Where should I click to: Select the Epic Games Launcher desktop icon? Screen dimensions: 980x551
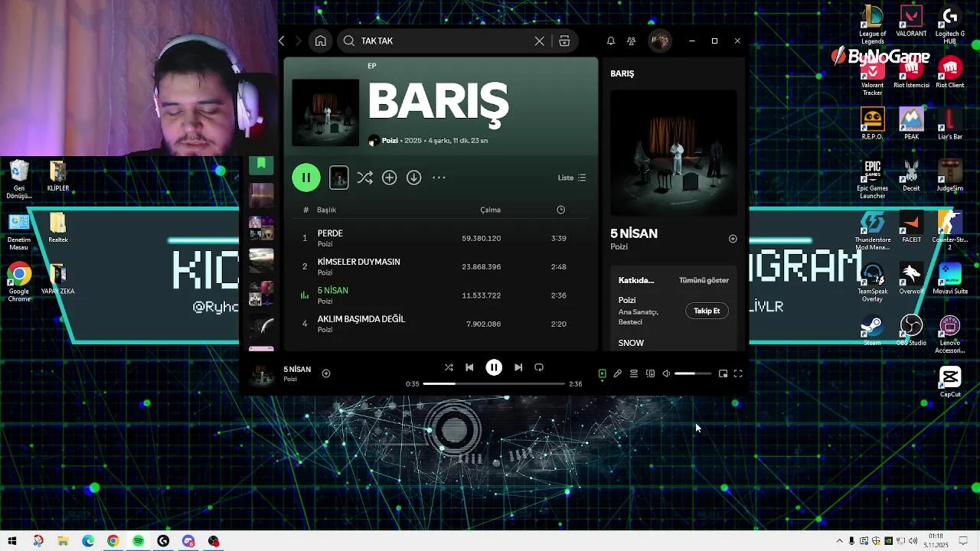872,180
